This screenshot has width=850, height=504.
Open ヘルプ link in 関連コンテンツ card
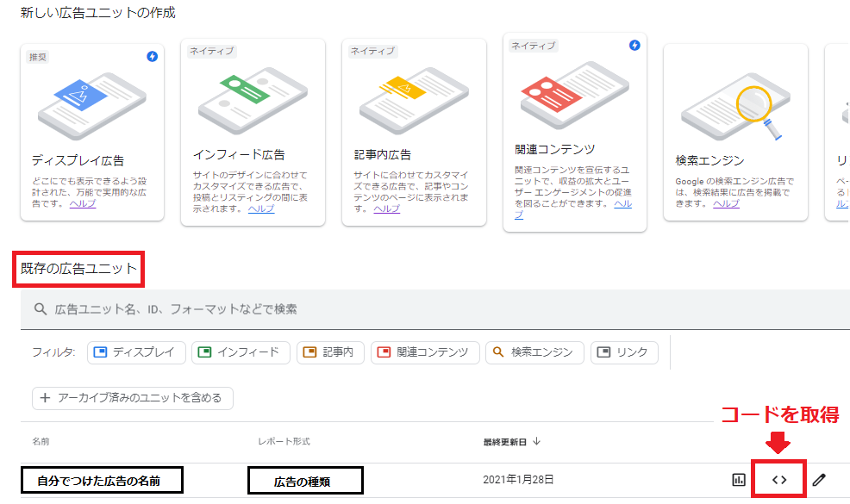pos(623,204)
